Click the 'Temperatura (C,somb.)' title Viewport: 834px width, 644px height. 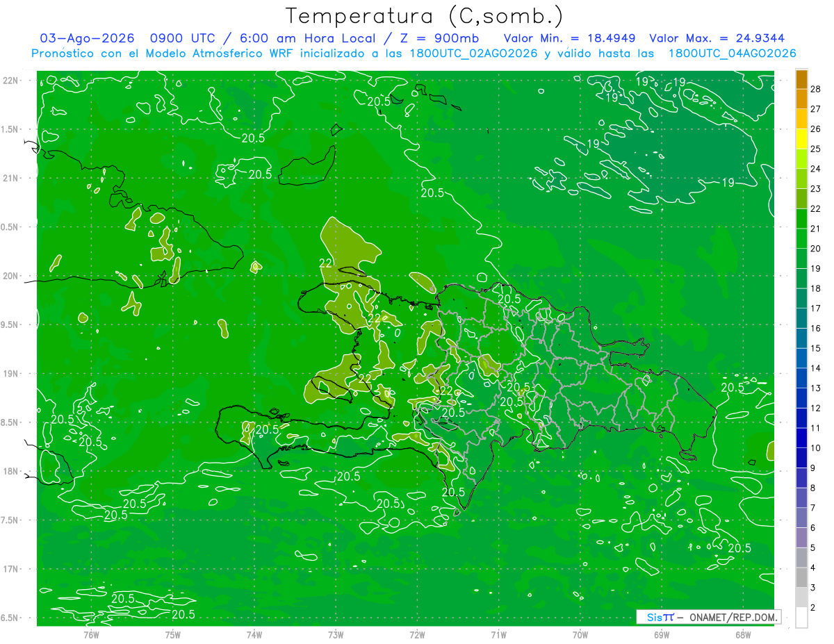pos(424,16)
